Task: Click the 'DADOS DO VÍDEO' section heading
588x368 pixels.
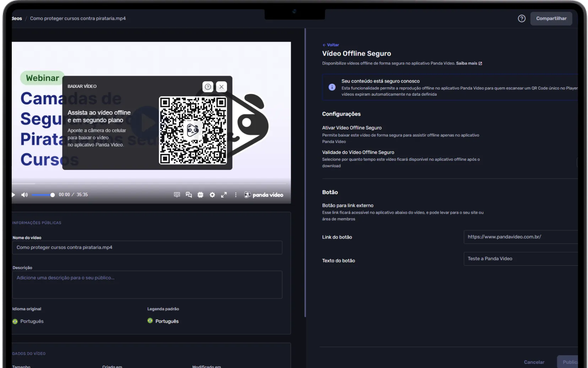Action: [x=29, y=354]
